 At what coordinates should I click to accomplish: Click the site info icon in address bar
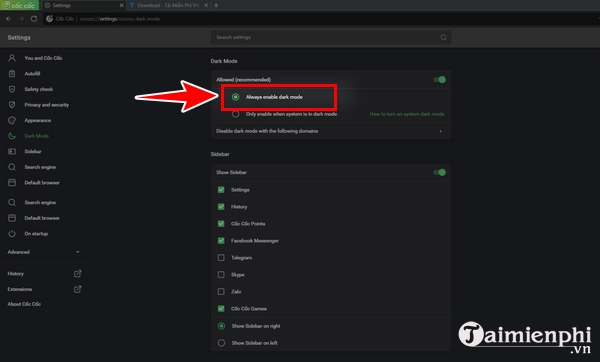(49, 19)
